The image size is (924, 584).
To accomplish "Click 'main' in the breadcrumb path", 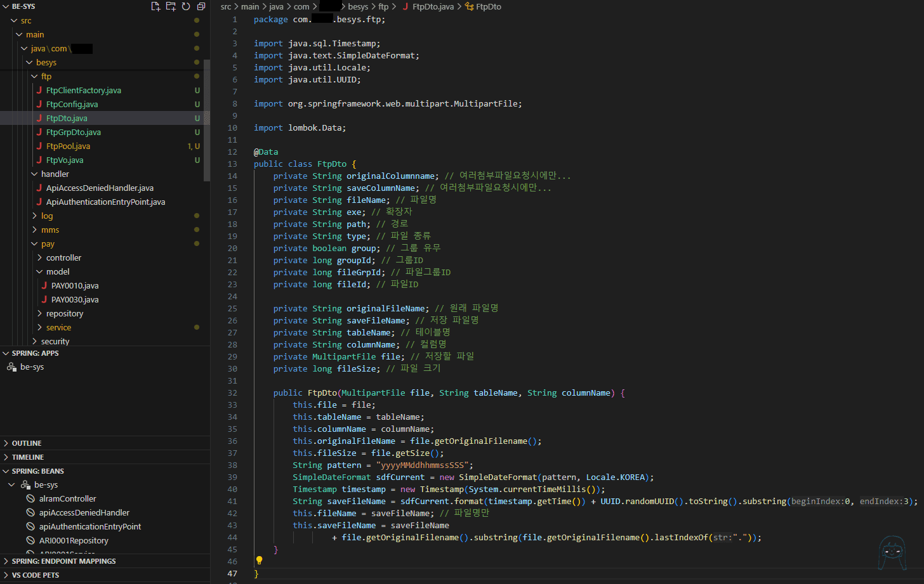I will [250, 6].
